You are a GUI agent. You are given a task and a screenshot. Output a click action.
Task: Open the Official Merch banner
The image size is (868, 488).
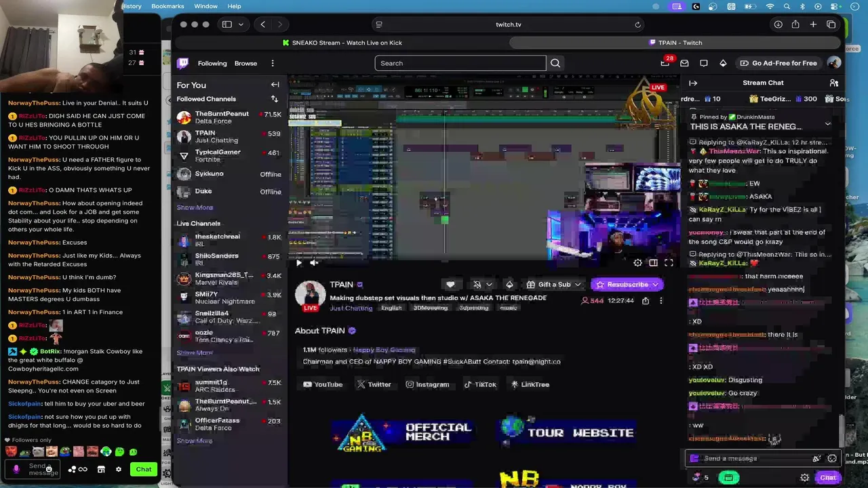click(x=403, y=433)
